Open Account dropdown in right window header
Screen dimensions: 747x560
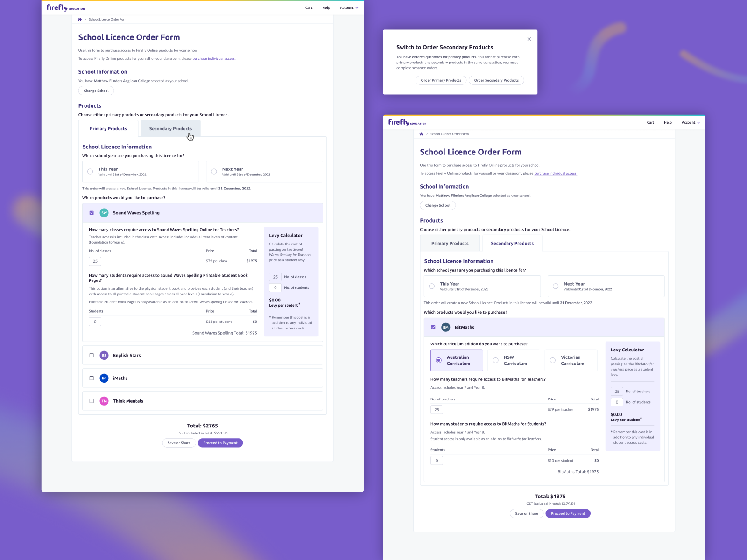691,122
